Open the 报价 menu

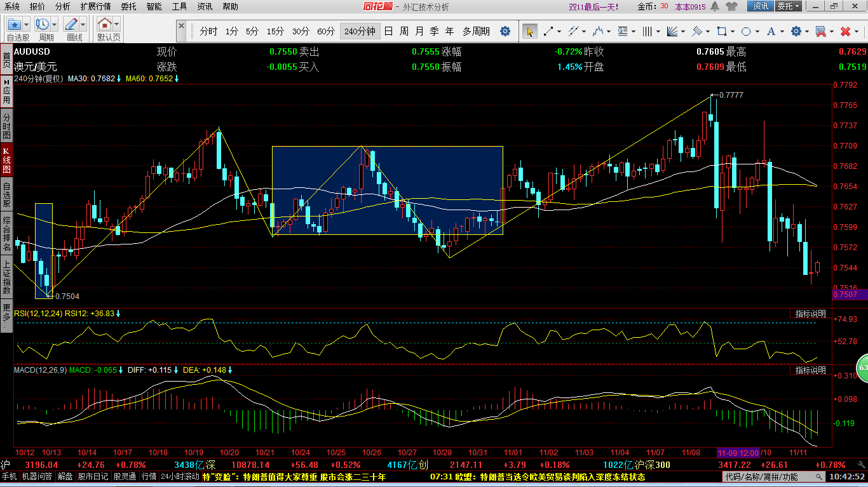pyautogui.click(x=37, y=6)
